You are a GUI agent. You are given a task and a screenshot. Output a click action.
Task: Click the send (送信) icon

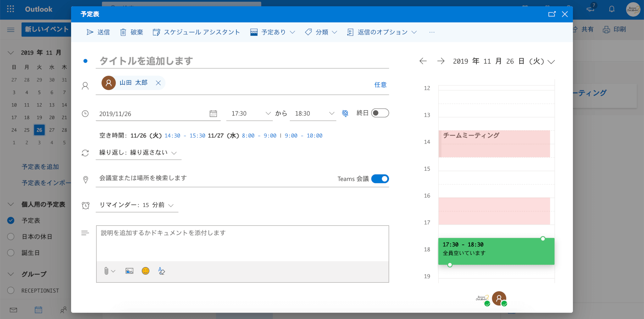90,32
